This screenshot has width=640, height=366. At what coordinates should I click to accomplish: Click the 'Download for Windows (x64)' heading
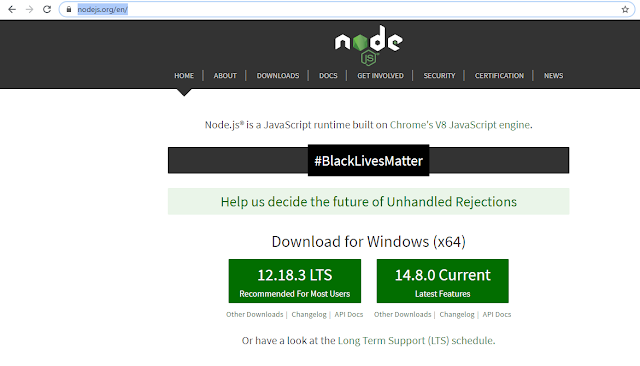(x=369, y=242)
